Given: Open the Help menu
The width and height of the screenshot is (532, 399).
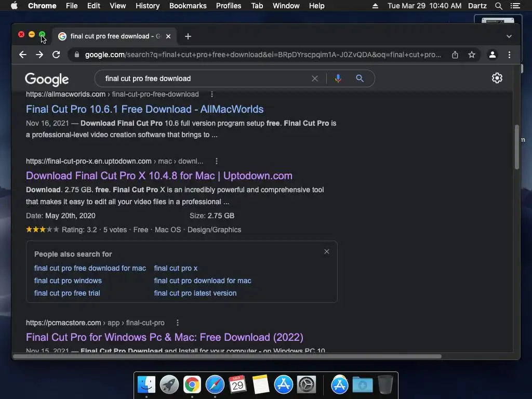Looking at the screenshot, I should 316,6.
